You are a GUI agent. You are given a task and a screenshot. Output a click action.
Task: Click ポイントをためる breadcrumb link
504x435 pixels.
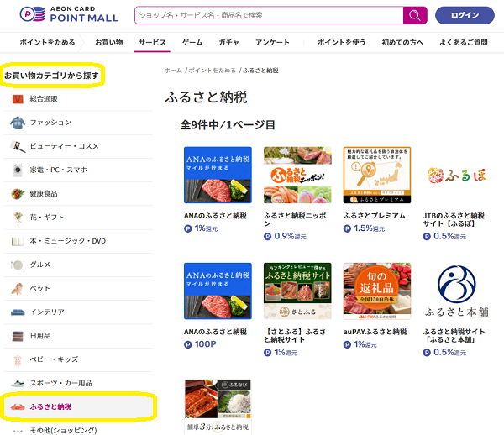(213, 71)
